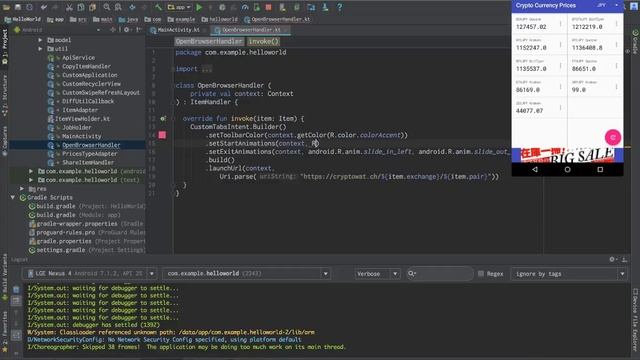Expand the model folder in project tree
Image resolution: width=640 pixels, height=360 pixels.
click(x=40, y=40)
